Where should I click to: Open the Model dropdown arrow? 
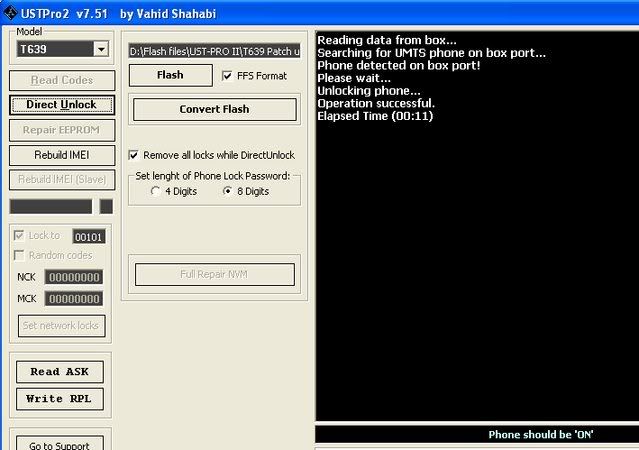tap(101, 49)
